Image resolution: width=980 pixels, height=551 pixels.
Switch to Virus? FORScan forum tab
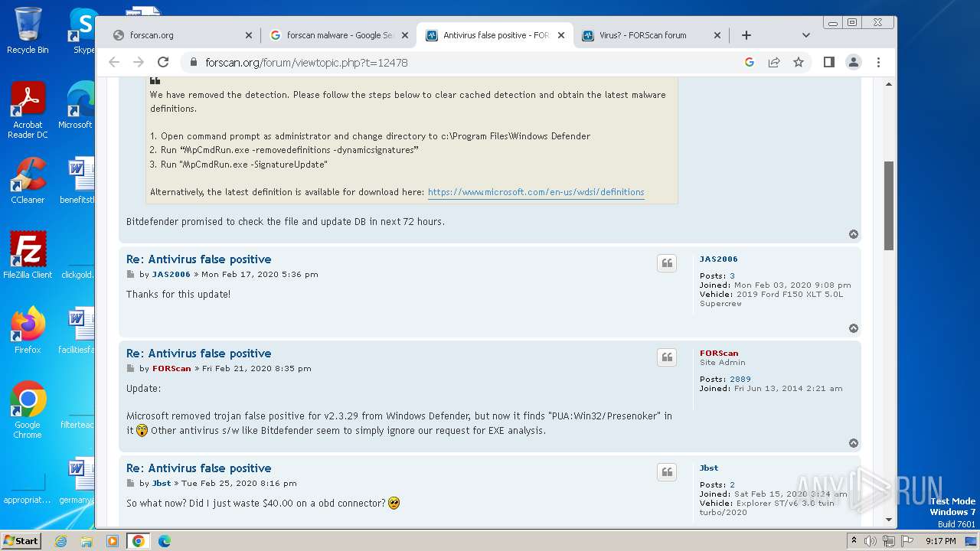coord(651,35)
